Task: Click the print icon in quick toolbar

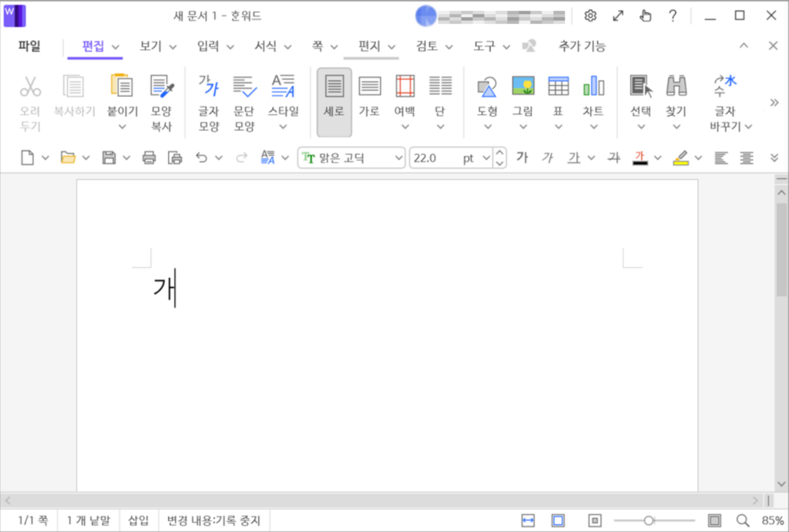Action: tap(149, 158)
